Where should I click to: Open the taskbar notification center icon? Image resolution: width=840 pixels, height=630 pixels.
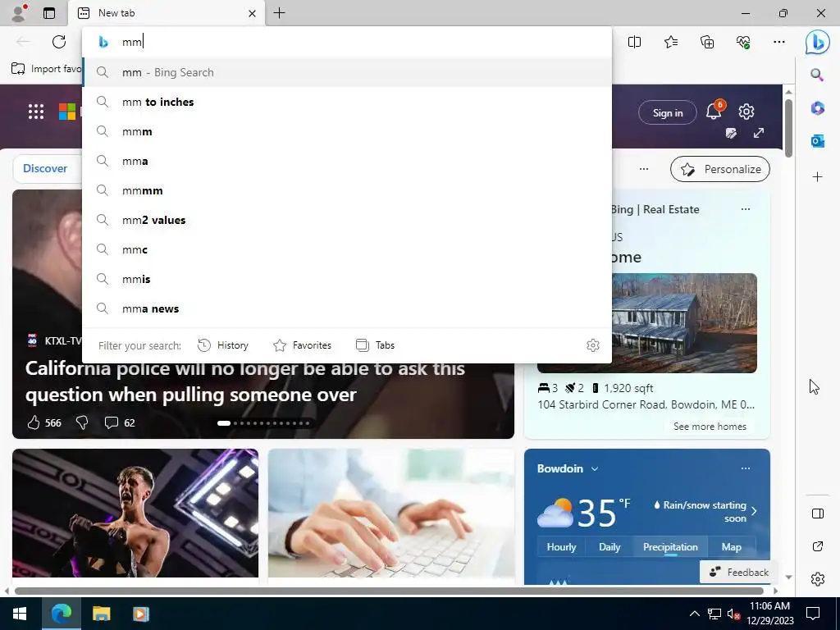click(x=813, y=614)
